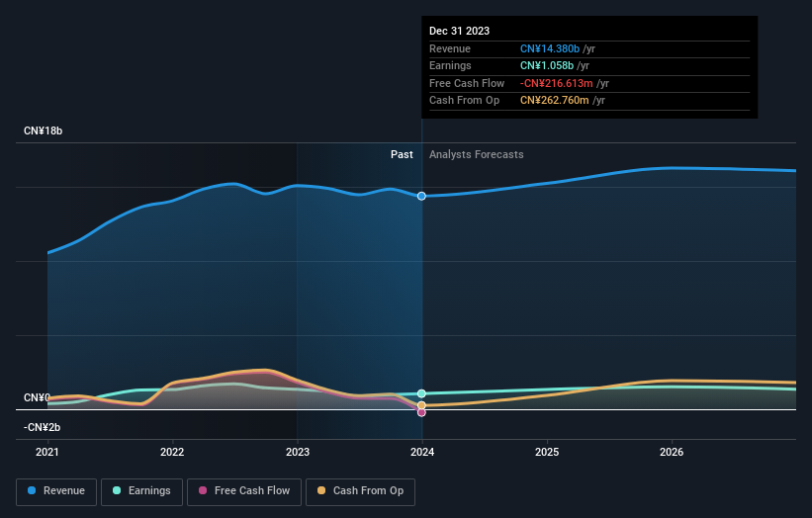812x518 pixels.
Task: Click the CN¥14.380b revenue value
Action: [550, 48]
